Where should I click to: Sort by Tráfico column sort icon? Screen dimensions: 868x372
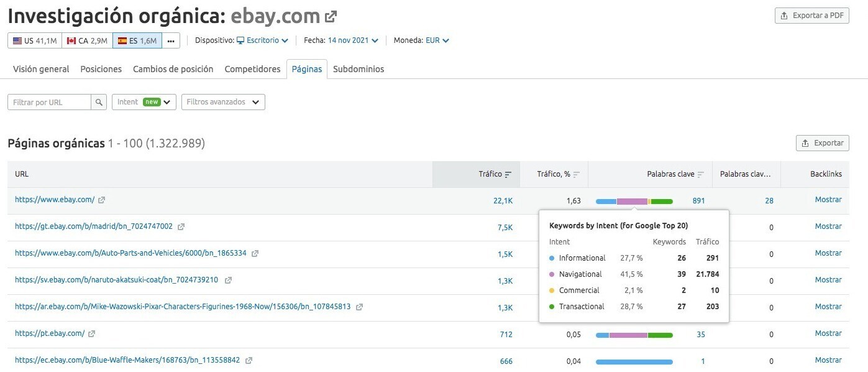coord(508,175)
